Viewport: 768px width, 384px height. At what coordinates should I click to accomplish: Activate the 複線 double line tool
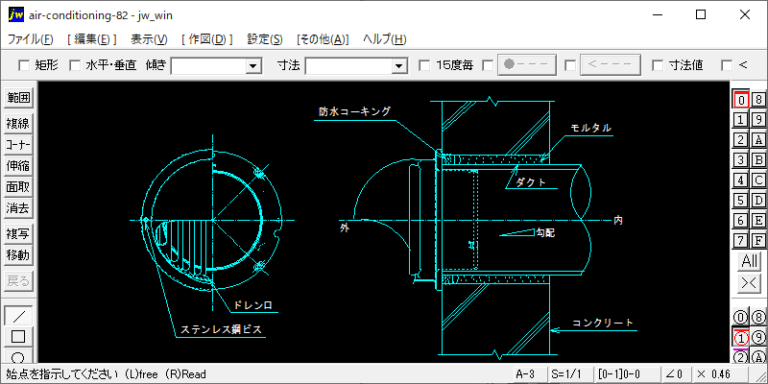18,124
